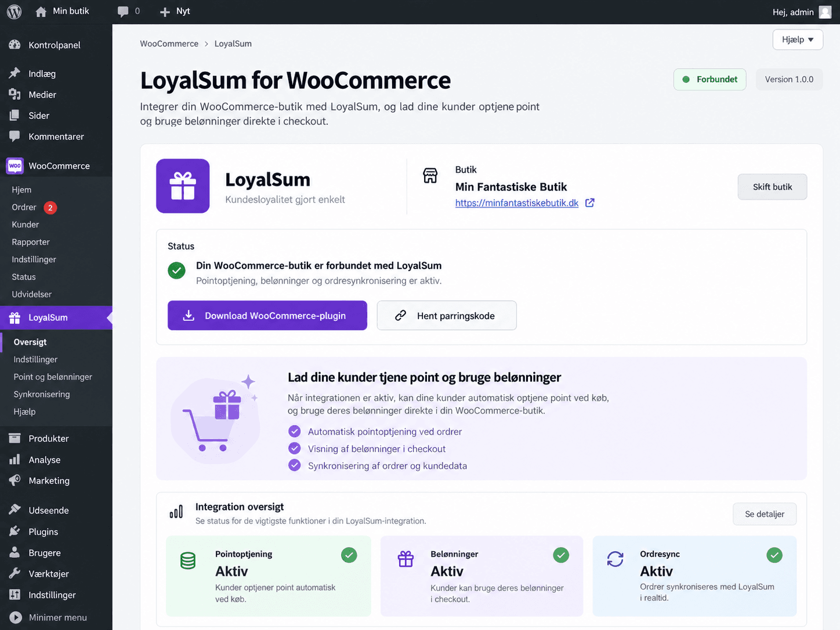Open Udseende in sidebar

click(49, 510)
